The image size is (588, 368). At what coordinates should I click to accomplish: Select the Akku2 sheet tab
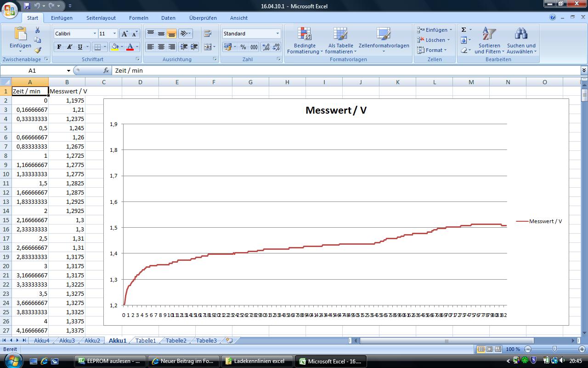coord(92,341)
